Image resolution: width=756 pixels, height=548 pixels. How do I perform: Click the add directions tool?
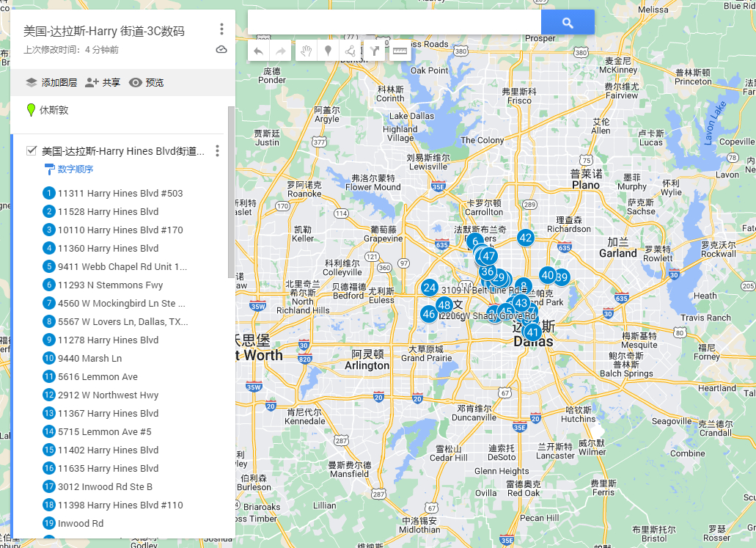(374, 51)
